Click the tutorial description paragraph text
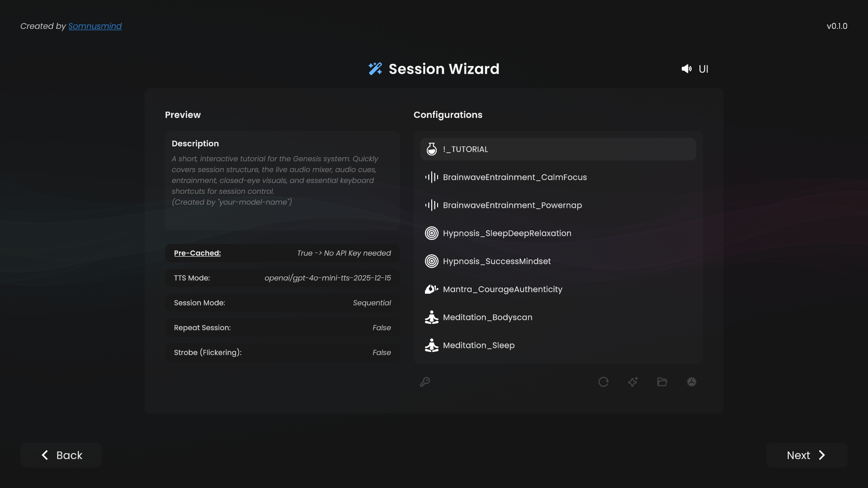Image resolution: width=868 pixels, height=488 pixels. [276, 180]
